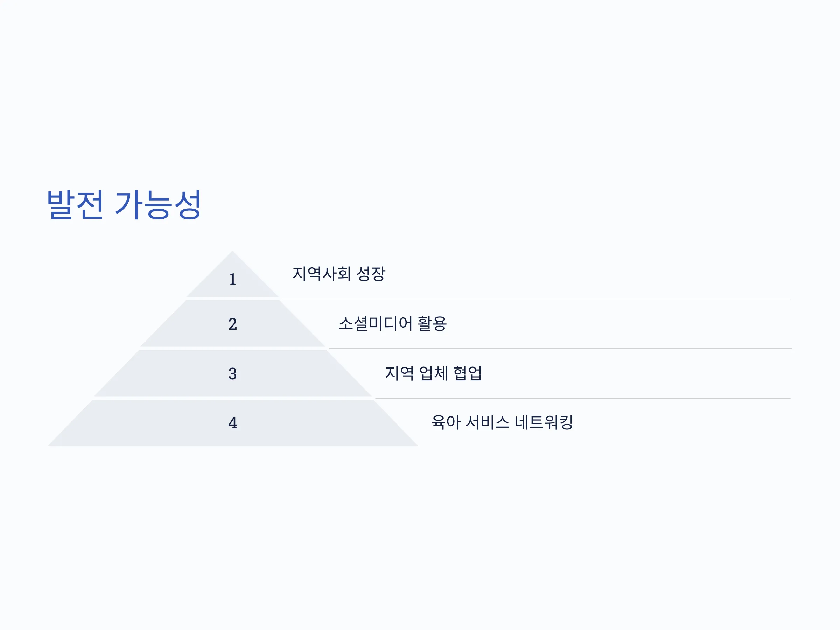
Task: Select the 육아 서비스 네트워킹 label
Action: [502, 422]
